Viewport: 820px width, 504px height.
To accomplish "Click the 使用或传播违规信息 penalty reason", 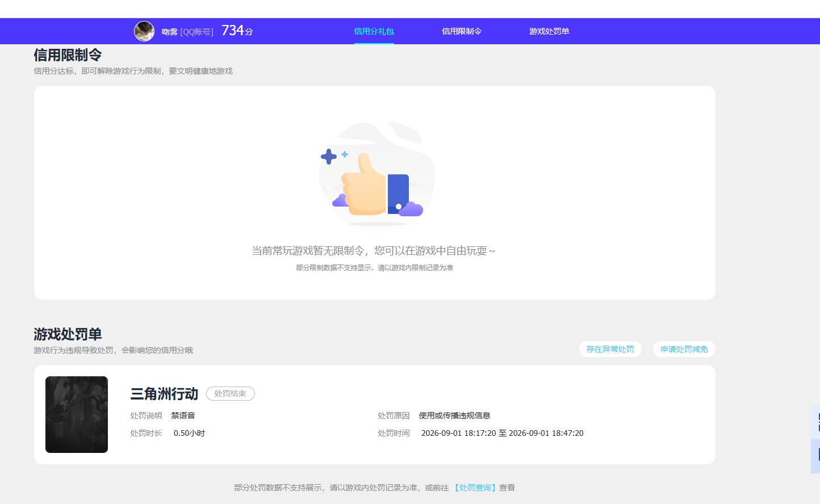I will [454, 415].
